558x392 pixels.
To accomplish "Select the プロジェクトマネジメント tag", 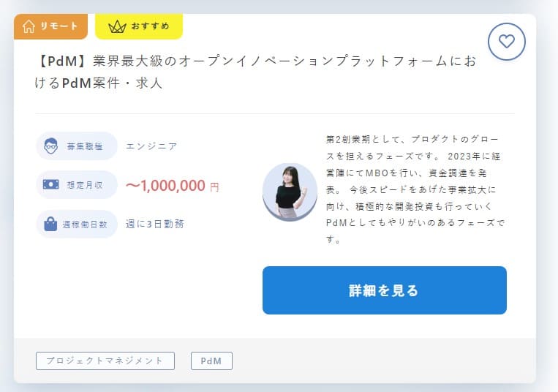I will (105, 361).
